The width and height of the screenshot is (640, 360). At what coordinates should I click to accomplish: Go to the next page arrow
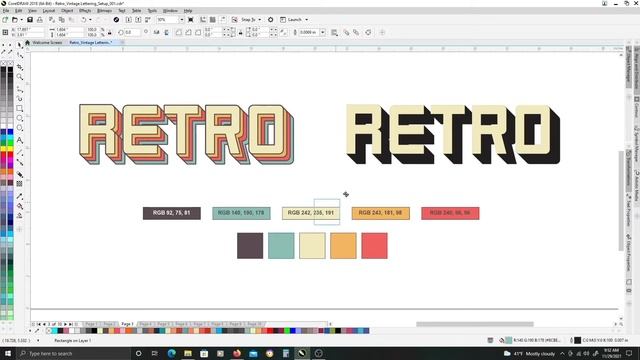(x=65, y=324)
